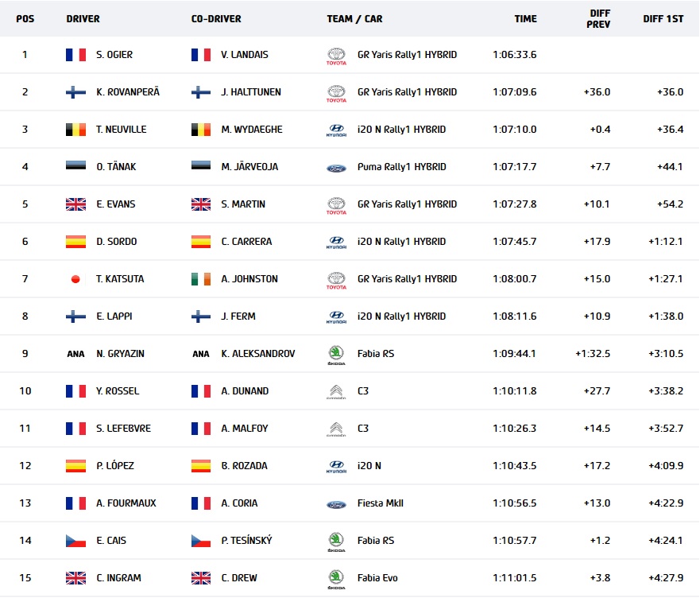Open driver S. Ogier's name link
This screenshot has width=700, height=598.
pos(114,55)
